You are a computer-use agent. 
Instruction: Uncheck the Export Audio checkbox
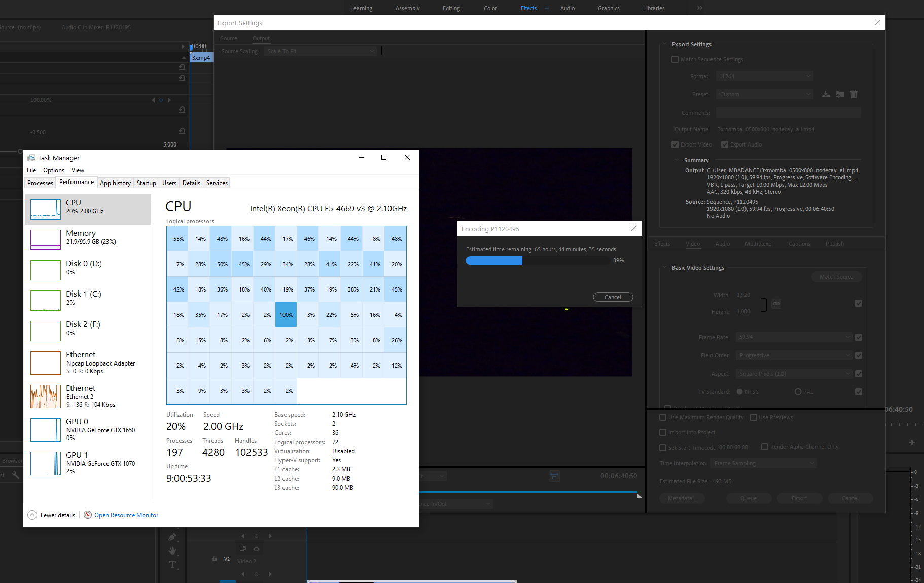click(x=725, y=144)
